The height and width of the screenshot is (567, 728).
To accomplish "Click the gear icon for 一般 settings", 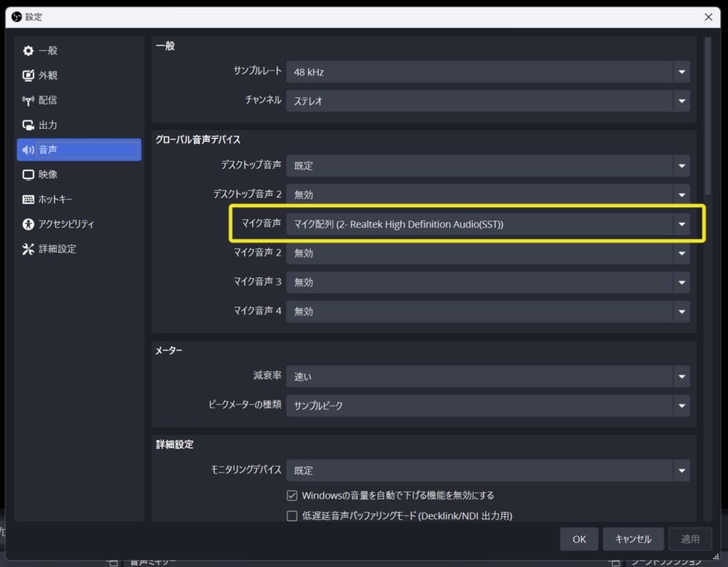I will pos(28,51).
